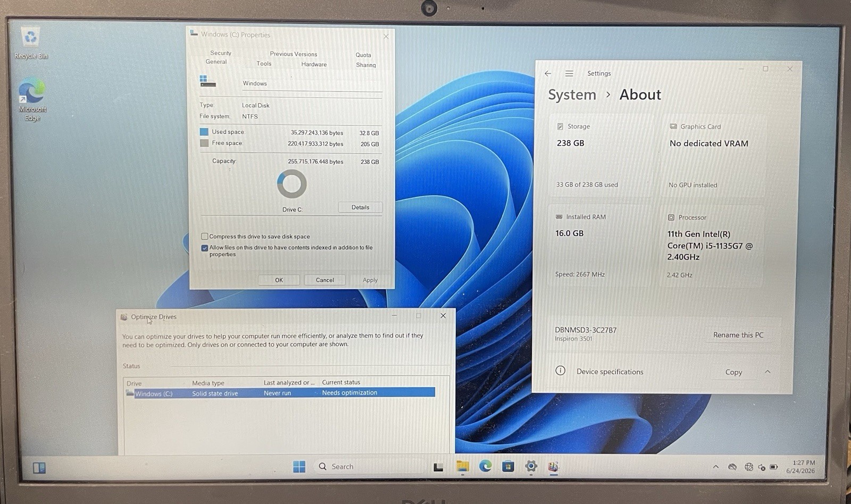Launch Microsoft Edge from the taskbar
This screenshot has height=504, width=851.
point(485,466)
